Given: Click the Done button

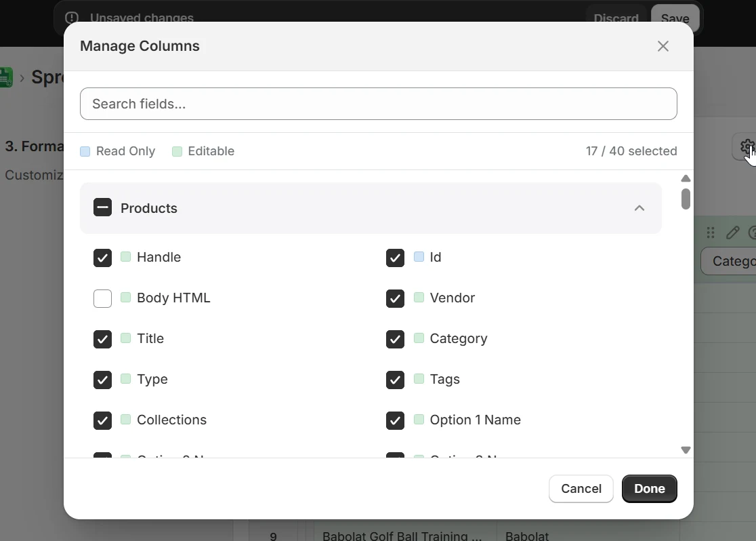Looking at the screenshot, I should pyautogui.click(x=650, y=488).
